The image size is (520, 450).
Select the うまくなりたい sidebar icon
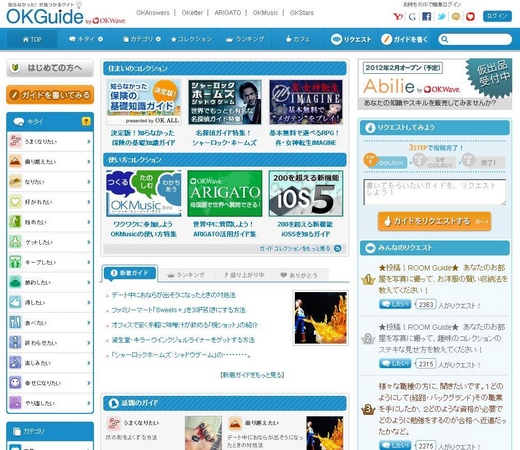tap(15, 141)
